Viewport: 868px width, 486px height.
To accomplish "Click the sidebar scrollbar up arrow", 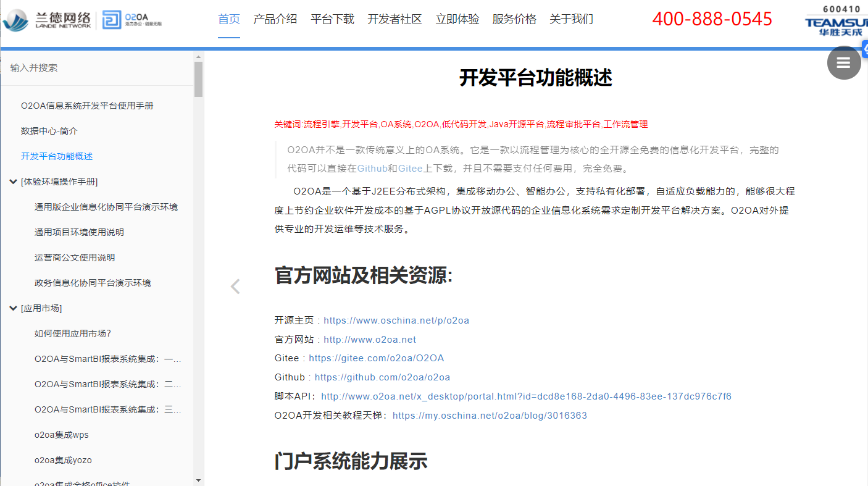I will click(x=198, y=57).
